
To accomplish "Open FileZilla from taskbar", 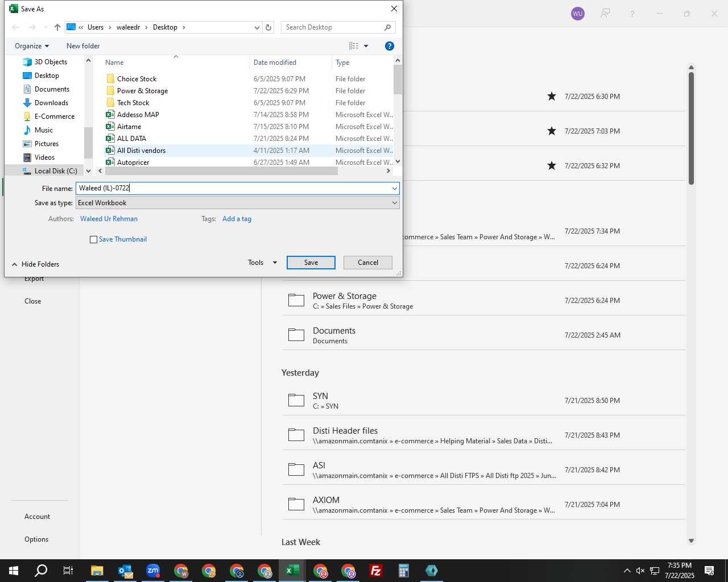I will click(x=376, y=571).
